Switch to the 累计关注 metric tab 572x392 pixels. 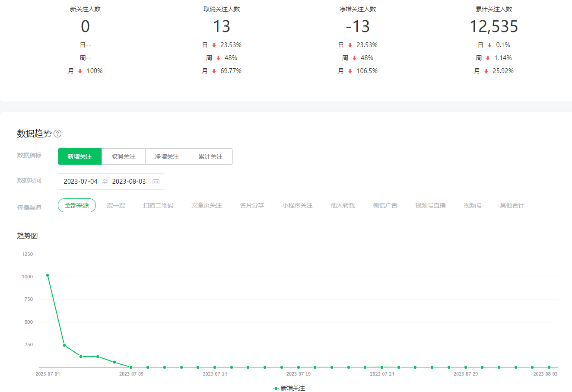[x=211, y=156]
